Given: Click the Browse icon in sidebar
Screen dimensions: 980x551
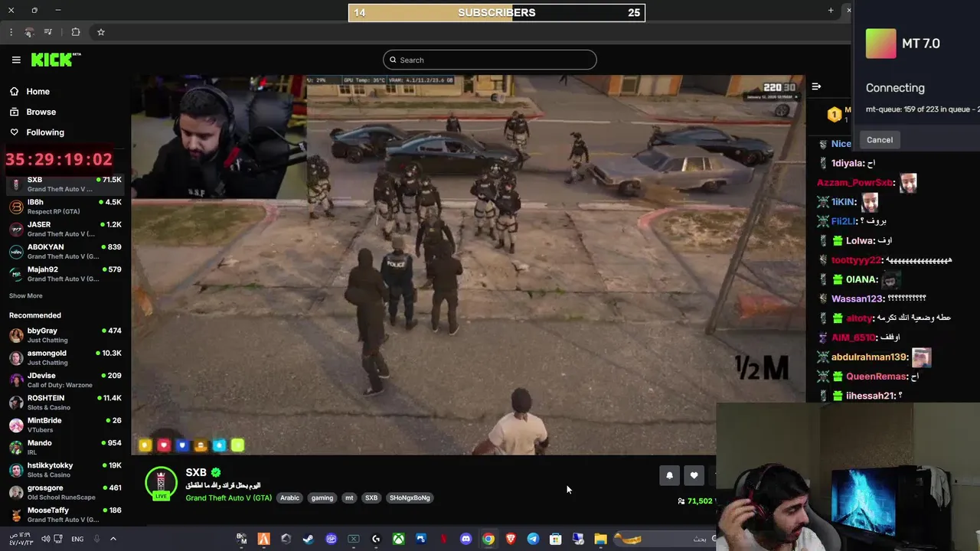Looking at the screenshot, I should [x=15, y=112].
